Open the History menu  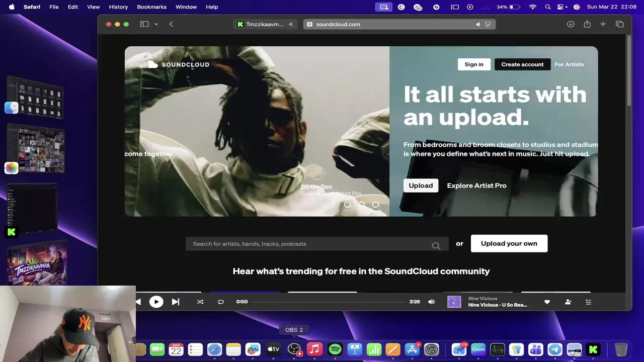119,7
